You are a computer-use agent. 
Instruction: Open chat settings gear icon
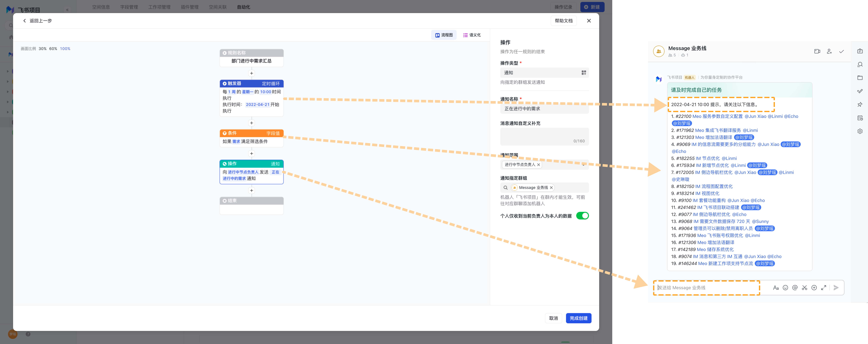click(860, 131)
